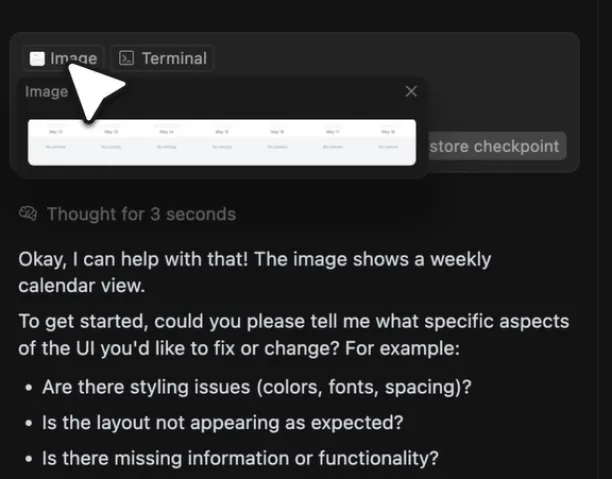Click May 12 column in calendar preview
Image resolution: width=612 pixels, height=479 pixels.
pos(56,140)
